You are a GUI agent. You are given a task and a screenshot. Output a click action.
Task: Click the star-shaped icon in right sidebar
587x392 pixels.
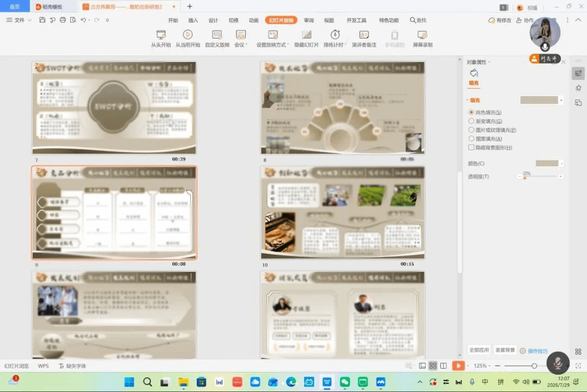578,88
